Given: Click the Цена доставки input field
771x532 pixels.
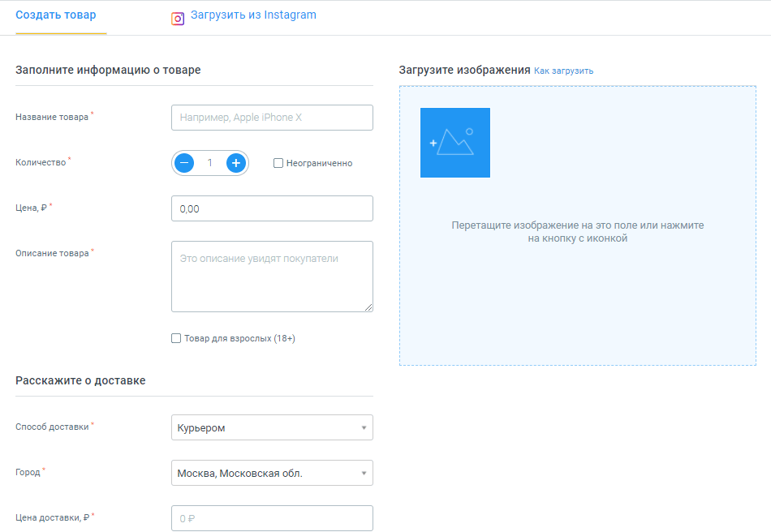Looking at the screenshot, I should pyautogui.click(x=272, y=518).
